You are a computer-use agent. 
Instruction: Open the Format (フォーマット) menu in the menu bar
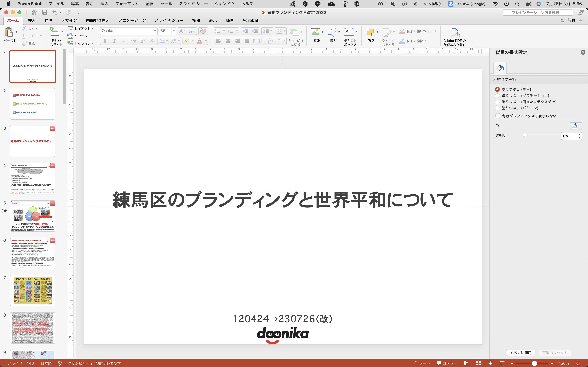pyautogui.click(x=127, y=4)
